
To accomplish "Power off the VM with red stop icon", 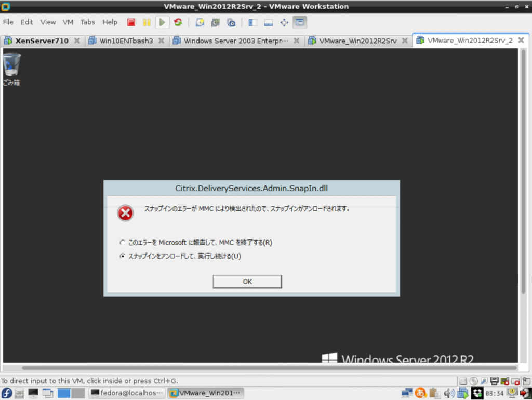I will (x=131, y=22).
